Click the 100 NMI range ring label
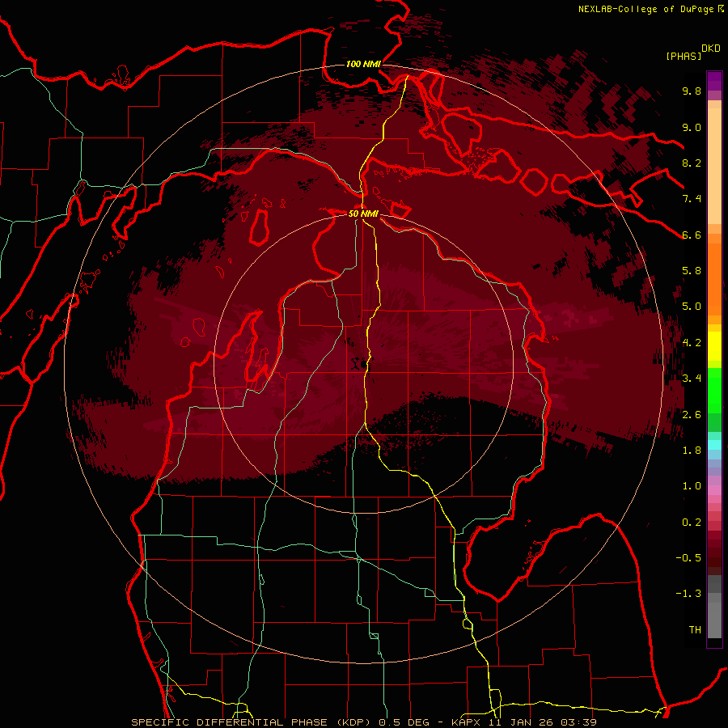The image size is (728, 728). coord(363,64)
